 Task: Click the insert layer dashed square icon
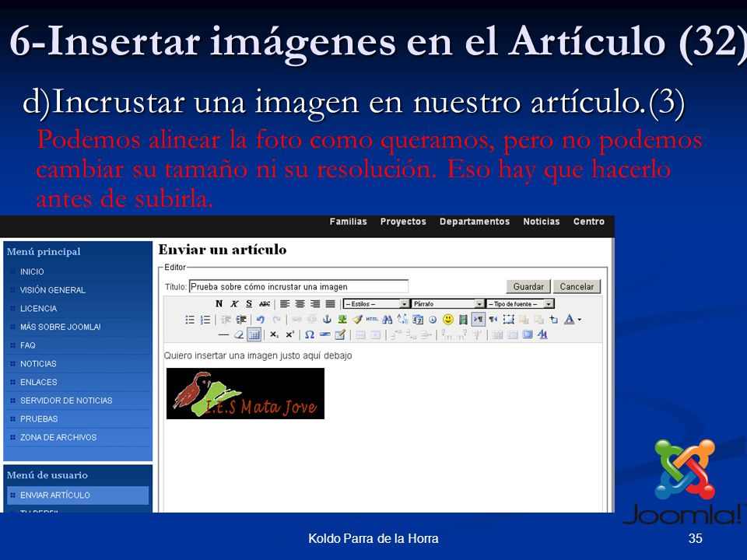pos(509,320)
